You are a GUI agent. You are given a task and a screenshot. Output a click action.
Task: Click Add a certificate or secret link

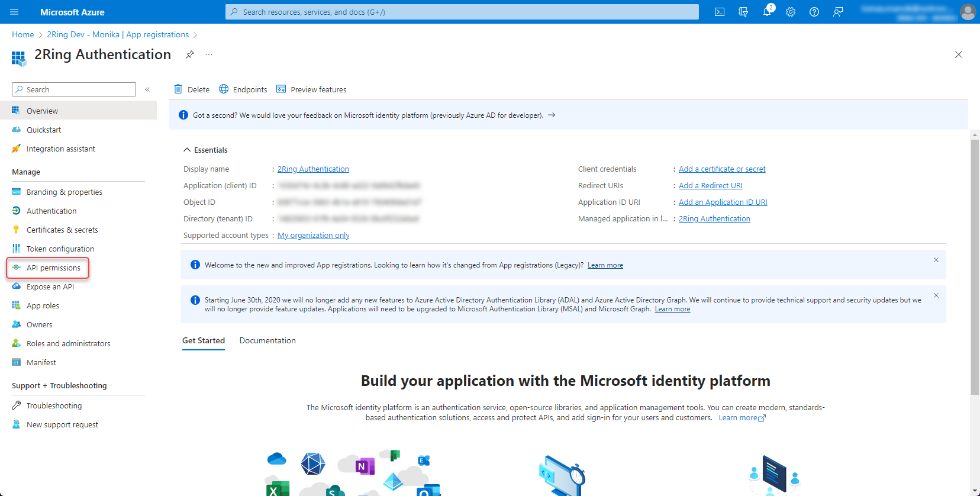722,169
